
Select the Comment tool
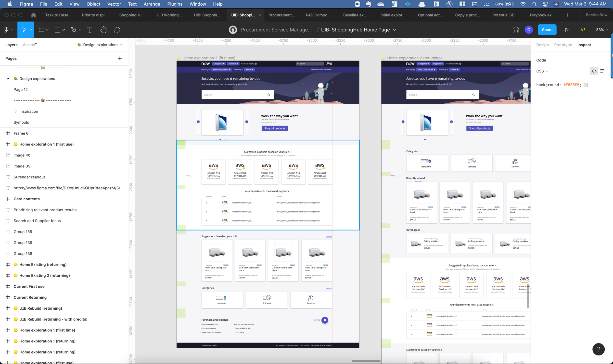pyautogui.click(x=117, y=30)
